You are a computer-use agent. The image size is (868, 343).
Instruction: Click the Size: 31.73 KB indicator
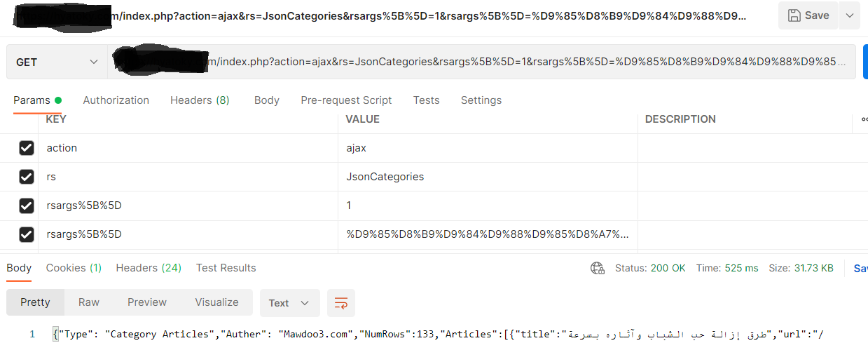pyautogui.click(x=801, y=268)
